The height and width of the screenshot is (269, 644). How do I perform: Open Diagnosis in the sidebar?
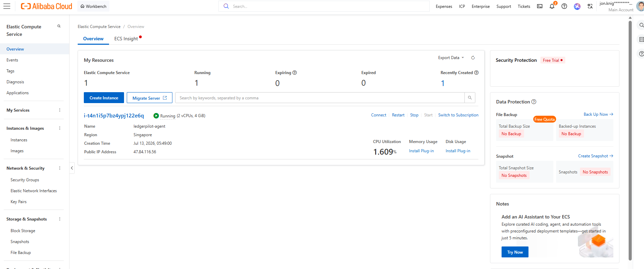(x=15, y=82)
